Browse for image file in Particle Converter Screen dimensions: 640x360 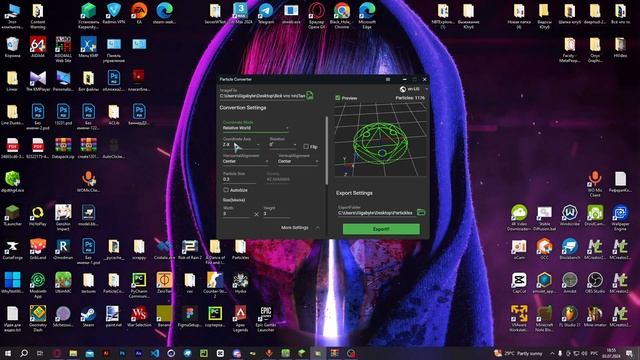coord(310,95)
